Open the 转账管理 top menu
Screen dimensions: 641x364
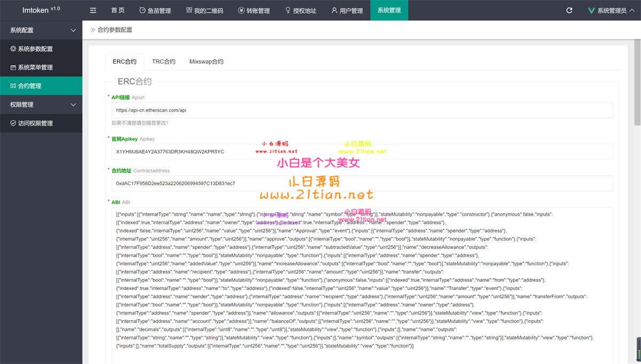tap(254, 10)
